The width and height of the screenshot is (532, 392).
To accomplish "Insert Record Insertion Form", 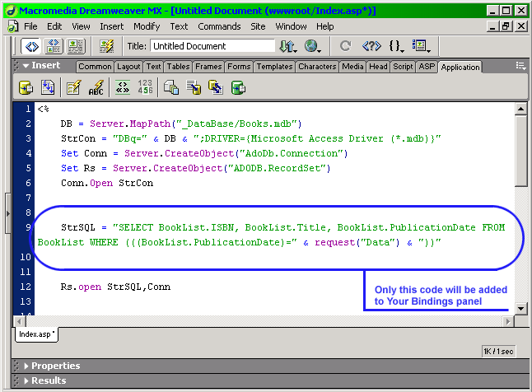I will (194, 87).
